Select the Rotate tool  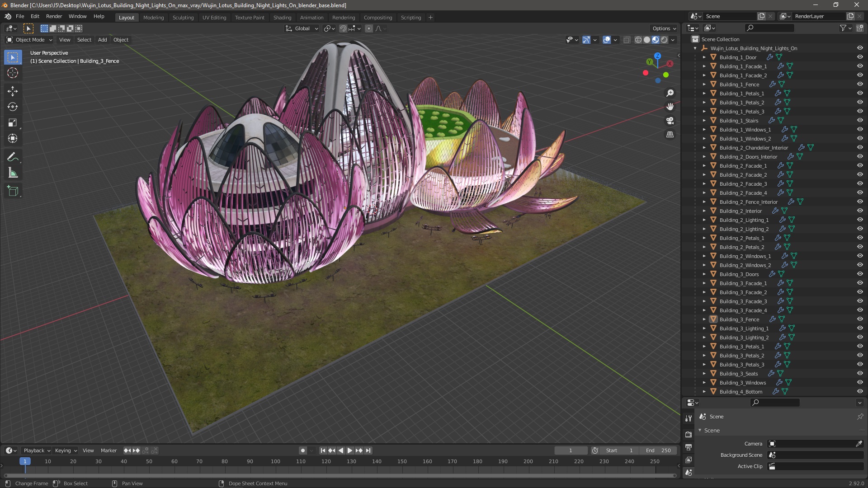click(13, 107)
